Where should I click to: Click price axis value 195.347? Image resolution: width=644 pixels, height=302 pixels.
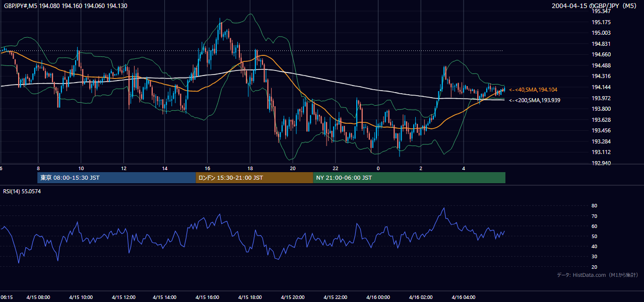[601, 11]
